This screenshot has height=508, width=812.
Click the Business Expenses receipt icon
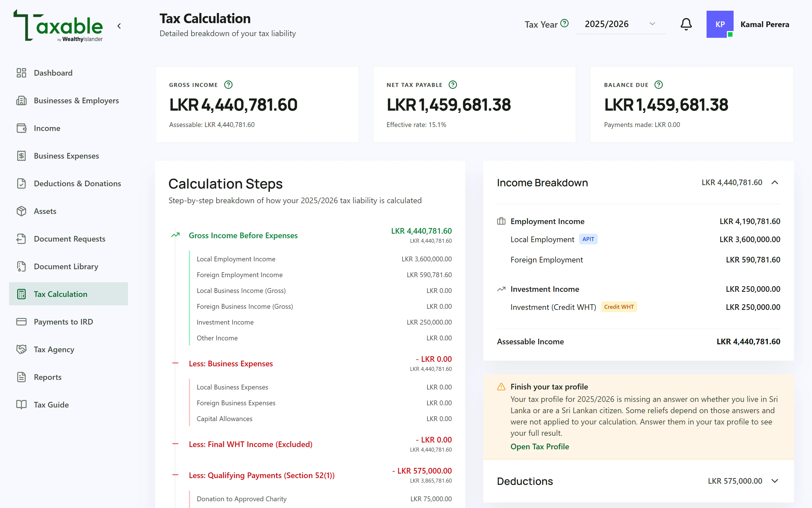pyautogui.click(x=21, y=156)
